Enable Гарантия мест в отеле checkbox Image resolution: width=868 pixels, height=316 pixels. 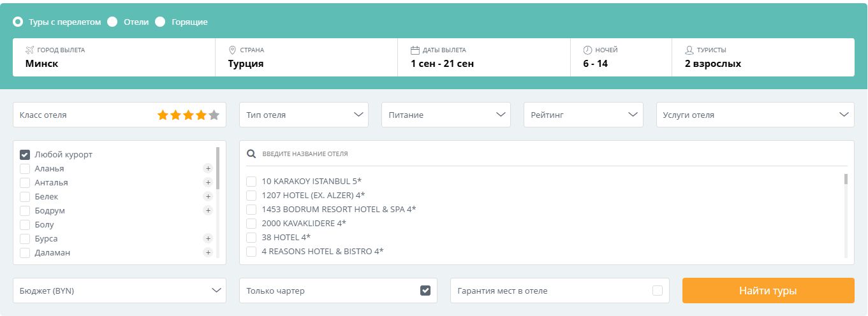tap(658, 291)
